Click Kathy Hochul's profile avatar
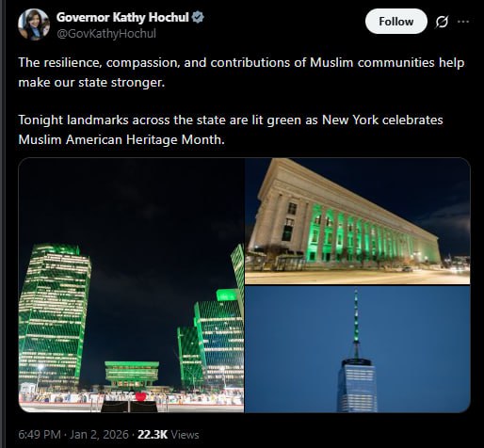 pos(34,24)
